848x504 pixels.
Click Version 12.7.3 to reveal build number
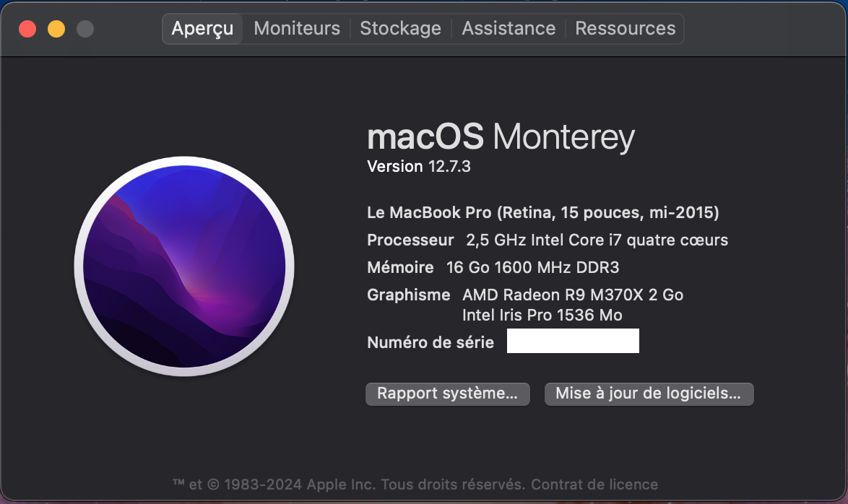[419, 166]
